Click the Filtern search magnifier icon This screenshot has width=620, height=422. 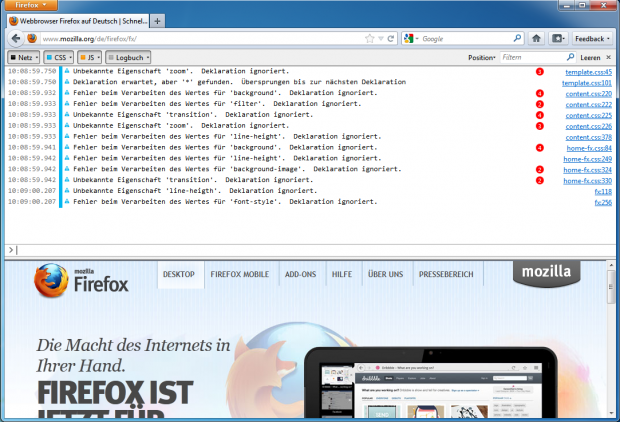tap(570, 57)
